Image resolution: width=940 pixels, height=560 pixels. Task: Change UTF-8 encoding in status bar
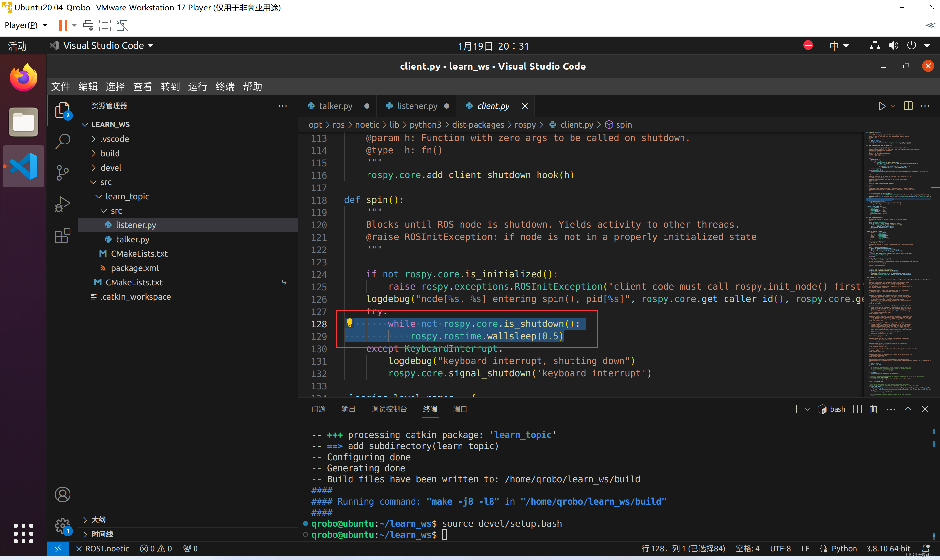pos(780,548)
